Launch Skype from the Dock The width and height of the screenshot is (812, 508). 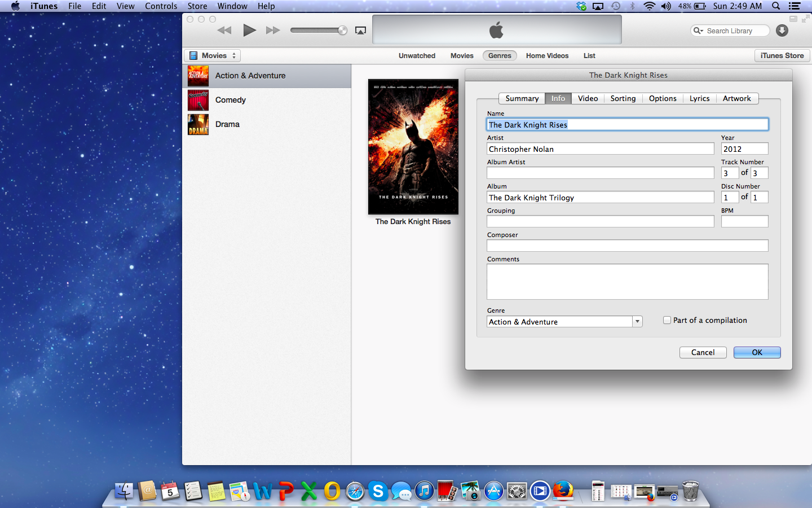click(x=378, y=491)
